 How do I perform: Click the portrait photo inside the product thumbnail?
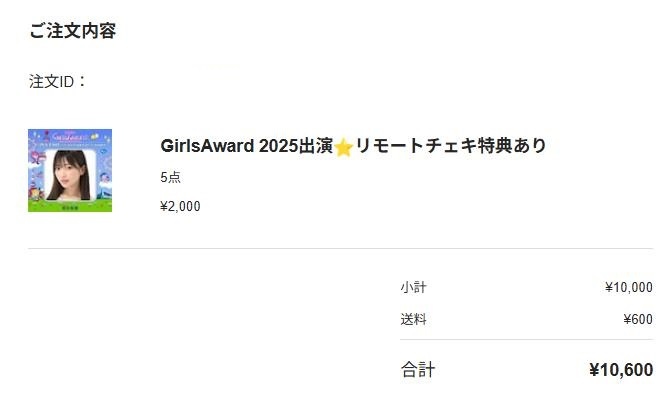[69, 175]
